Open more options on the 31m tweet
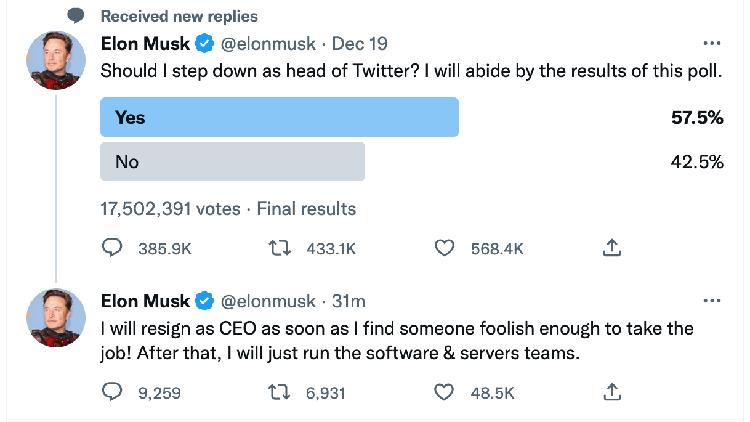 coord(712,300)
